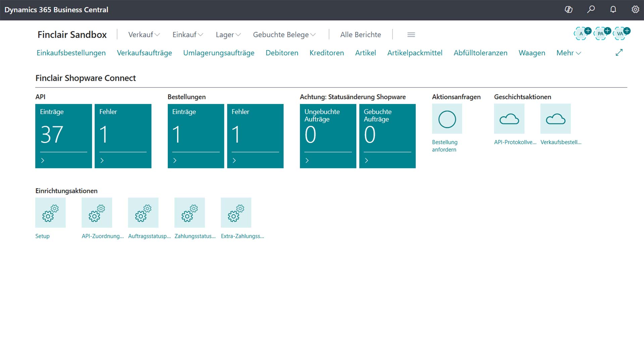The width and height of the screenshot is (644, 354).
Task: Open the API-Protokollve... cloud icon
Action: [x=509, y=119]
